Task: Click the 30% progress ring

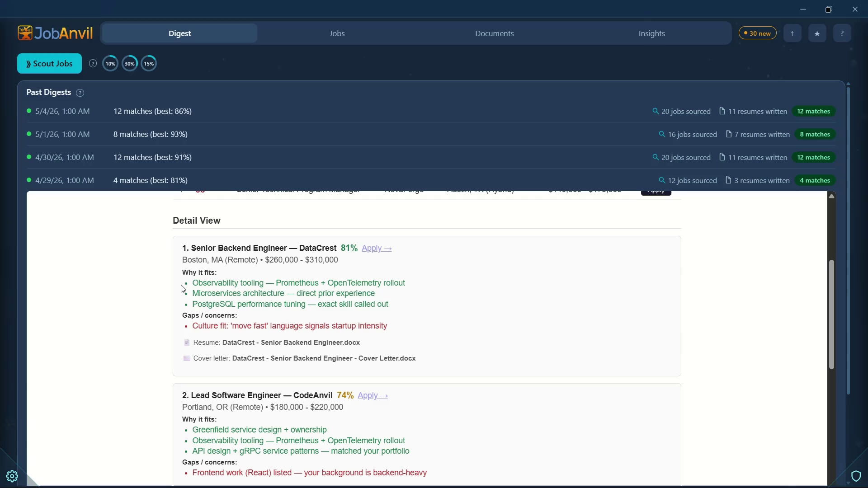Action: coord(130,64)
